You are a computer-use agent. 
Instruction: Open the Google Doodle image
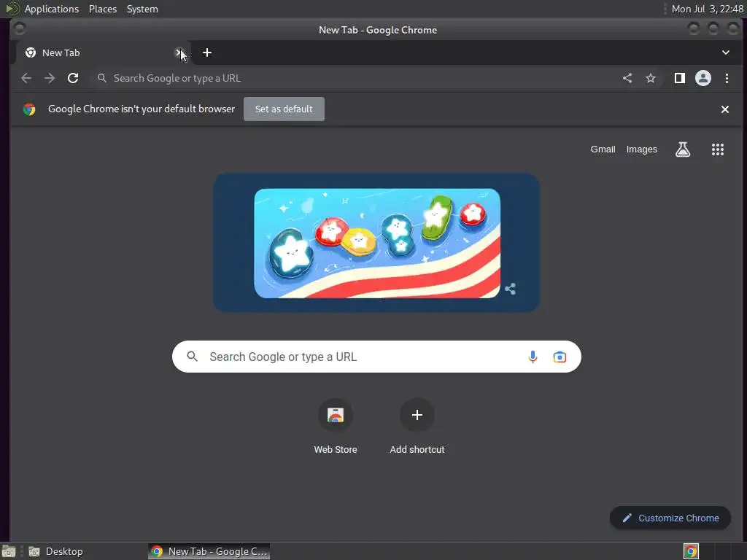[x=377, y=244]
